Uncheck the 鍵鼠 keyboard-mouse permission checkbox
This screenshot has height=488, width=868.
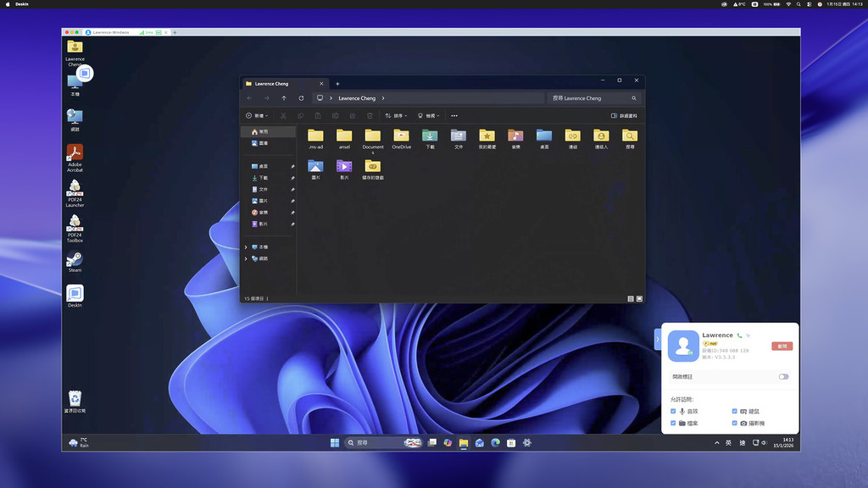[734, 411]
